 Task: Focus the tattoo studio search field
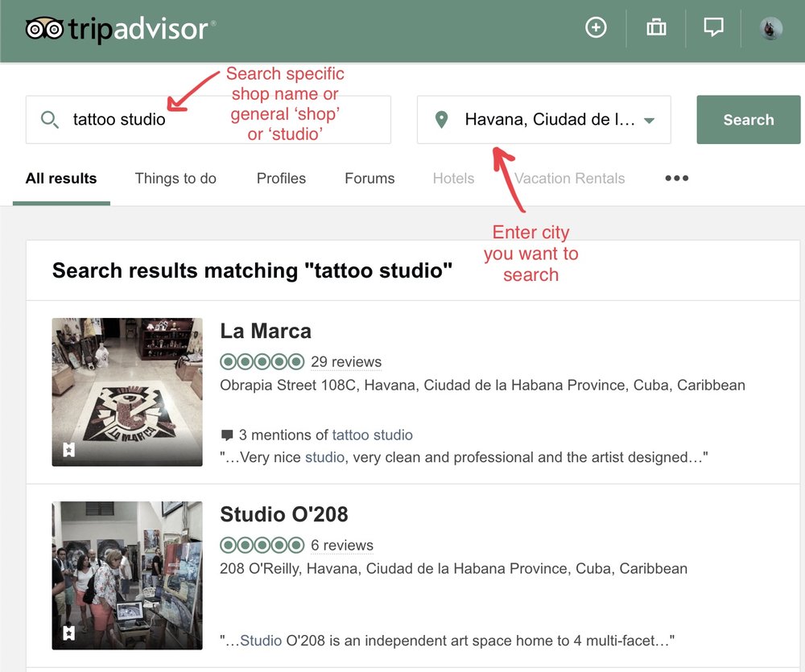coord(208,120)
